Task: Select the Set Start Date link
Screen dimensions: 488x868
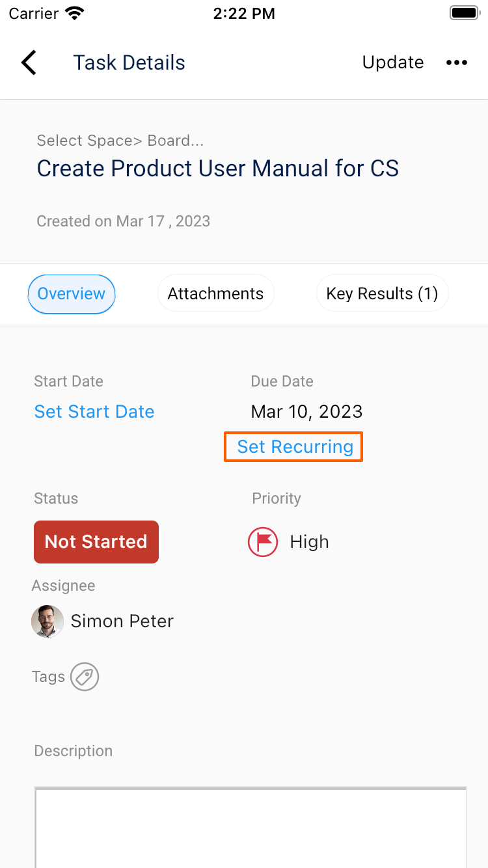Action: 94,411
